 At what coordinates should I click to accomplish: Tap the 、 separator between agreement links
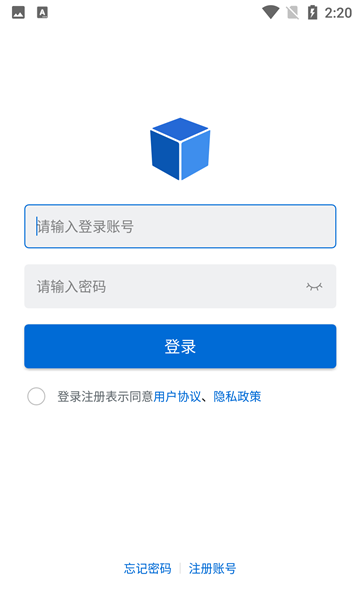207,398
